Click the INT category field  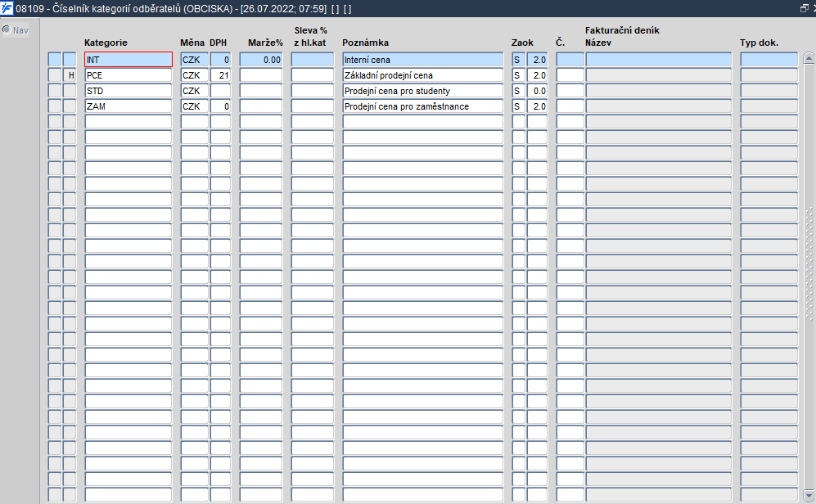point(128,60)
